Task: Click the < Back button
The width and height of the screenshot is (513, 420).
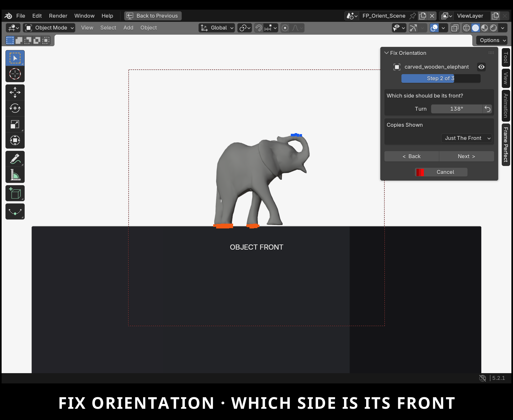Action: 412,156
